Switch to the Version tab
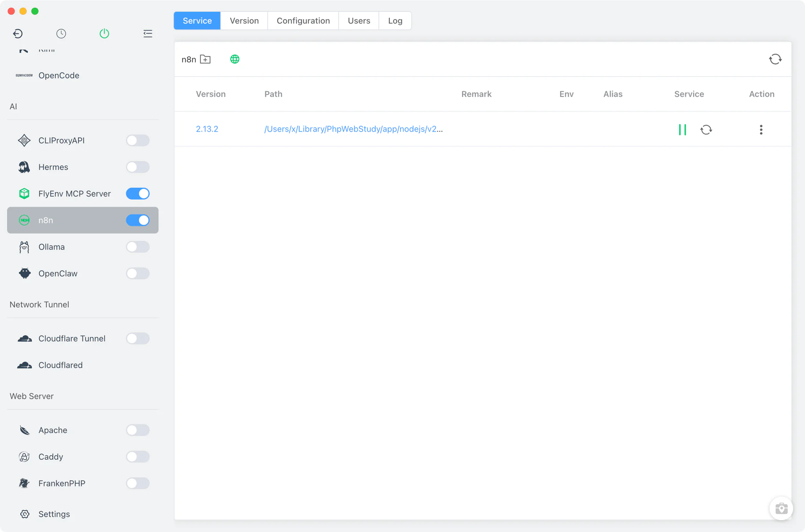Viewport: 805px width, 532px height. pos(244,21)
